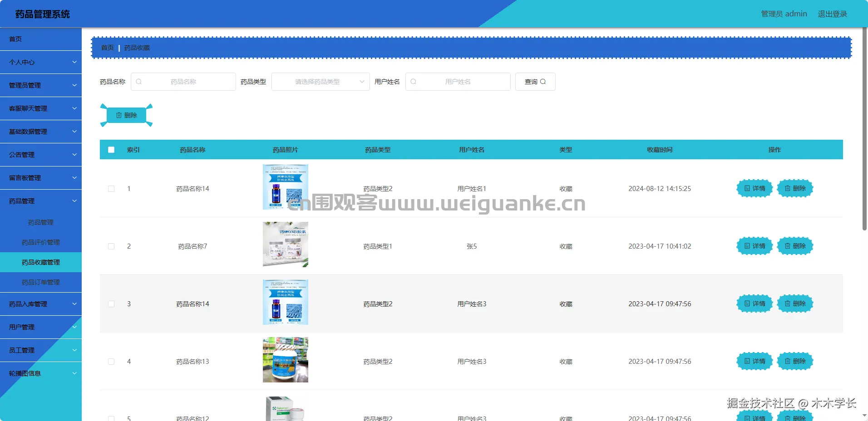Click the details icon in 药品名称13 row
Screen dimensions: 868x421
747,361
